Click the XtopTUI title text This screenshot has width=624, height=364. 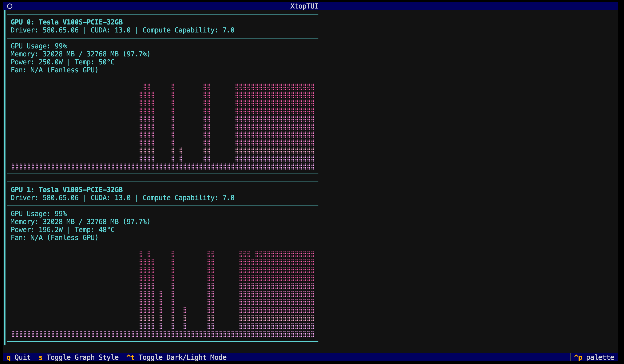coord(304,6)
